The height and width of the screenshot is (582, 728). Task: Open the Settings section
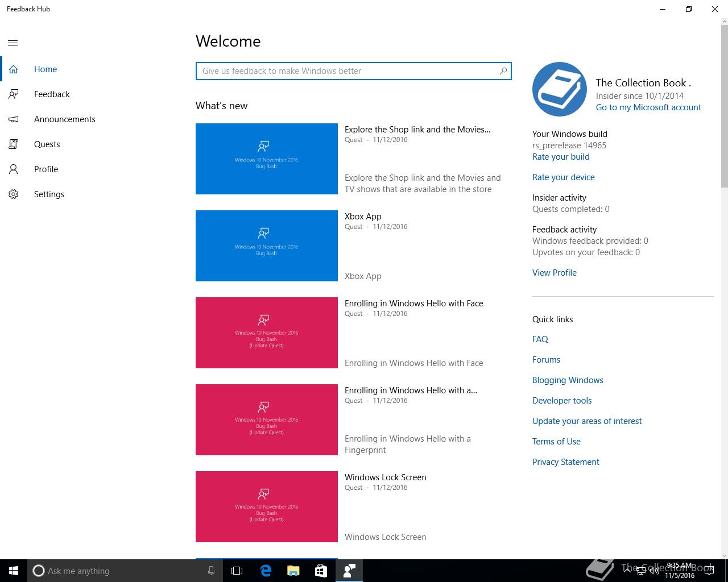[49, 194]
